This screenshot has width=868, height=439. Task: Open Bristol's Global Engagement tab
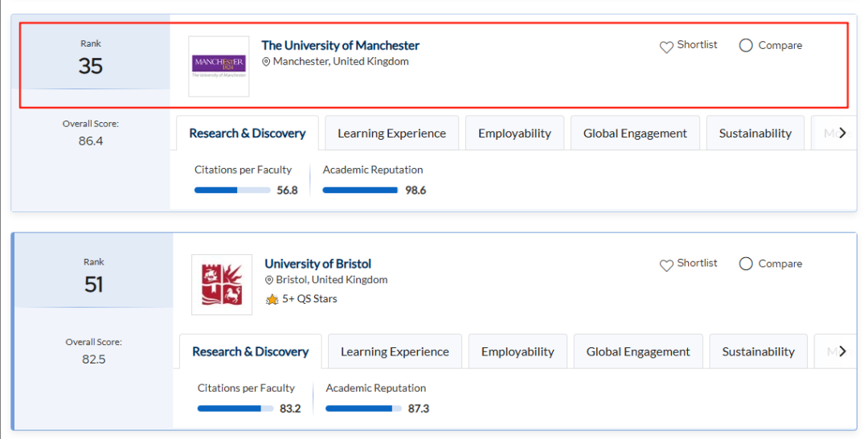(638, 351)
